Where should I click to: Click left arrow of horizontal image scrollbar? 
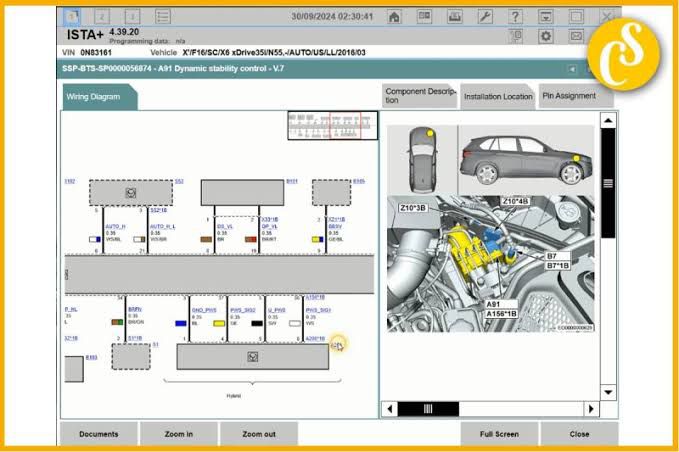click(x=390, y=409)
